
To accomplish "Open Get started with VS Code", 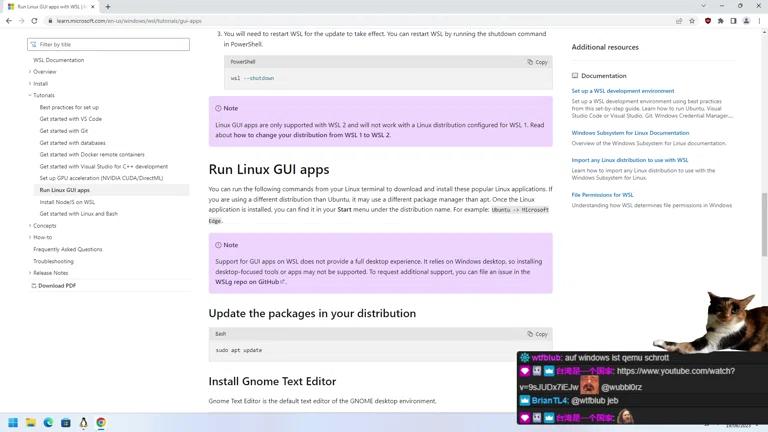I will [x=71, y=119].
